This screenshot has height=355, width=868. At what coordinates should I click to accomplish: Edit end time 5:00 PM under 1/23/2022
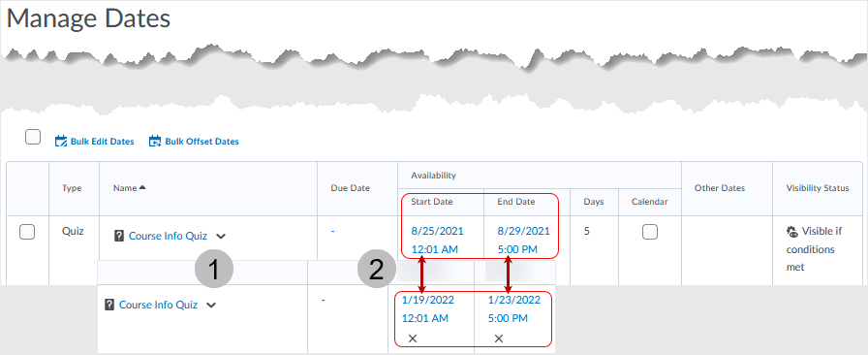coord(508,319)
